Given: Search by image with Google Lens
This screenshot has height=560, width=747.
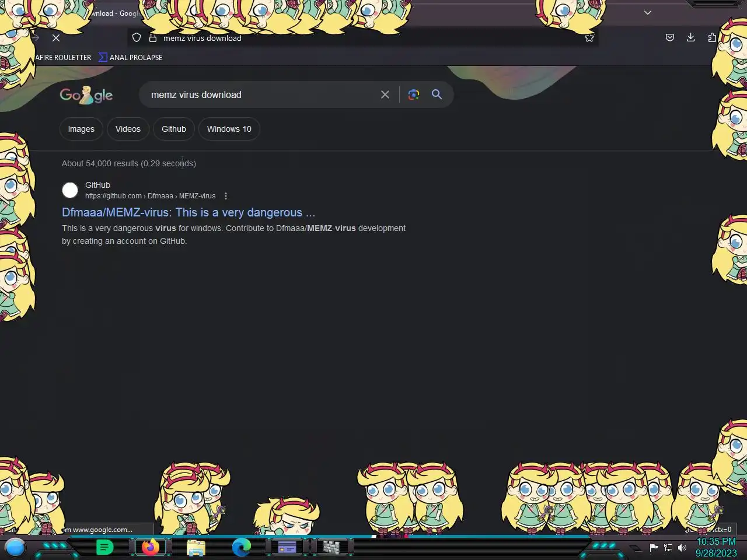Looking at the screenshot, I should click(414, 94).
